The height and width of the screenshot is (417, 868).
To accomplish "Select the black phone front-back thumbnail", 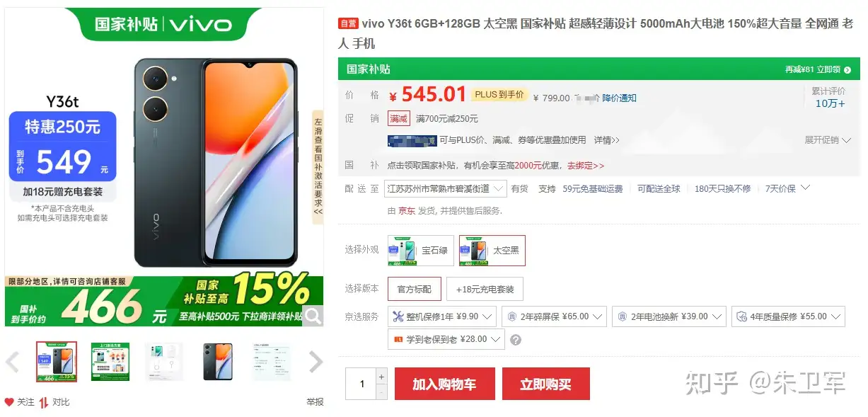I will (216, 362).
